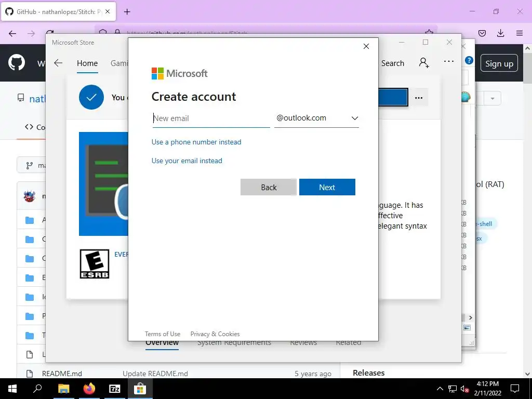The width and height of the screenshot is (532, 399).
Task: Click the ESRB Everyone rating icon
Action: point(95,264)
